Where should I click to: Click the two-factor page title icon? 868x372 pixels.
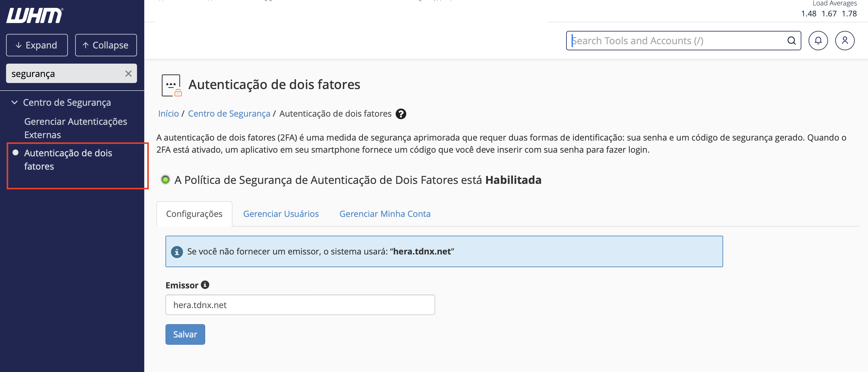[x=172, y=85]
